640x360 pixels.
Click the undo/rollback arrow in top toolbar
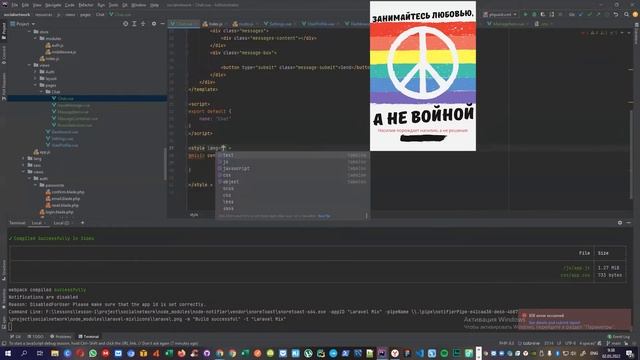point(616,14)
